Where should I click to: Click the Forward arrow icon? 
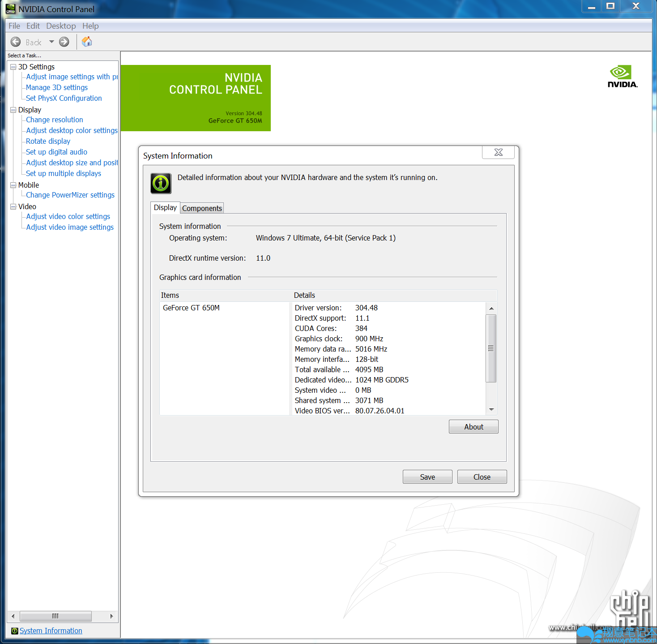pos(64,42)
